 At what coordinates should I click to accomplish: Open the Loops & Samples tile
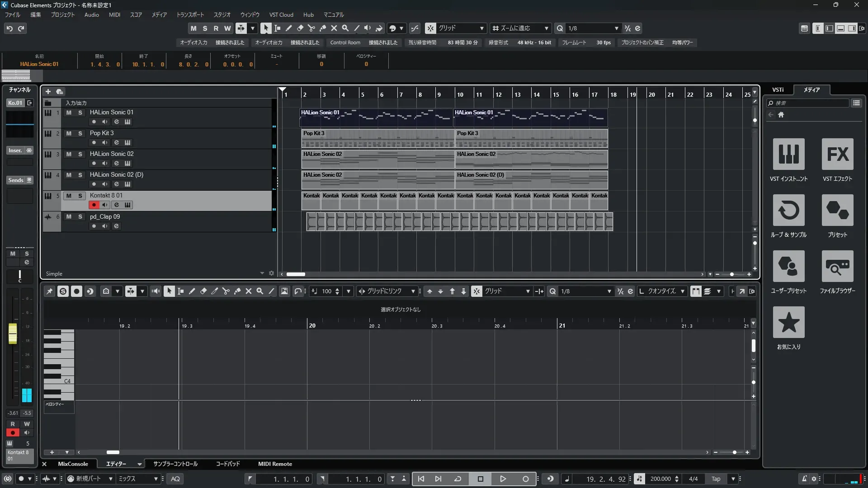(x=788, y=210)
